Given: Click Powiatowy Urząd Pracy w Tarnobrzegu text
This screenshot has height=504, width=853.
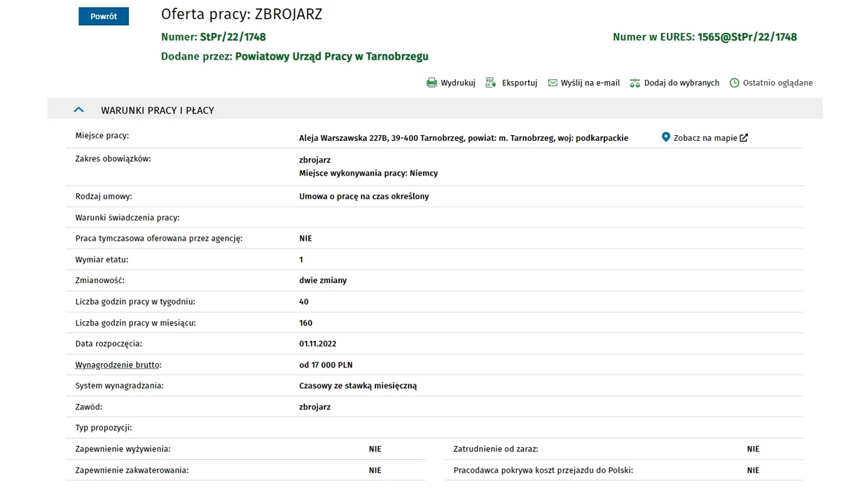Looking at the screenshot, I should 332,57.
